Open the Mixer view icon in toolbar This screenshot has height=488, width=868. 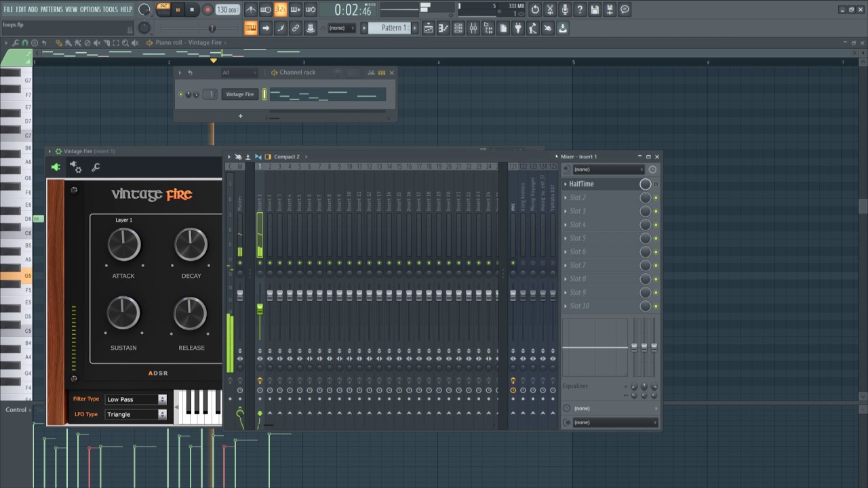coord(473,28)
